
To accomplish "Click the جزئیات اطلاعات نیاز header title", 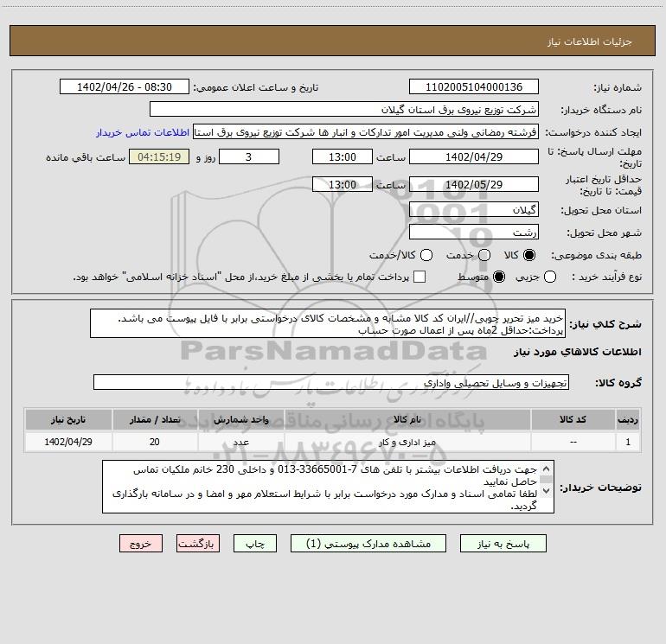I will 590,41.
